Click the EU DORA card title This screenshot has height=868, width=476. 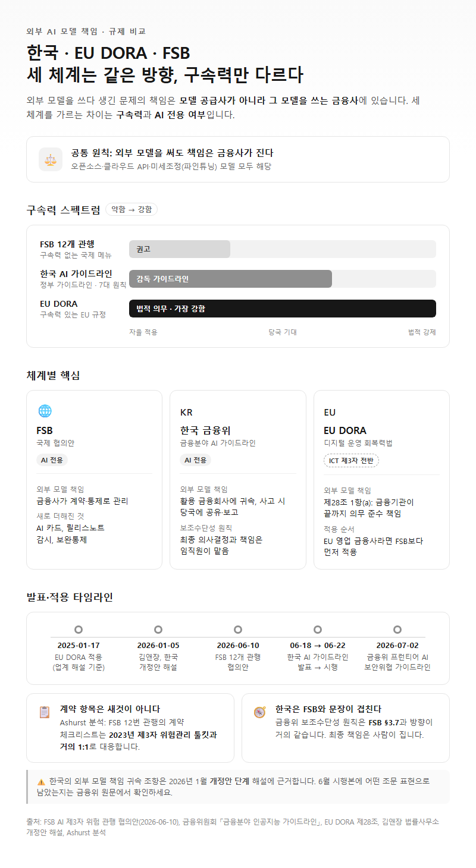click(x=345, y=430)
